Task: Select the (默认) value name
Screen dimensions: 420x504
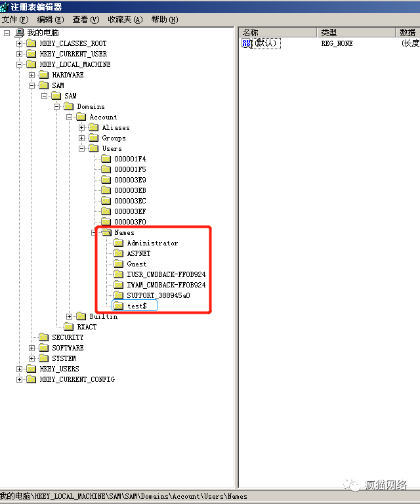Action: pos(266,43)
